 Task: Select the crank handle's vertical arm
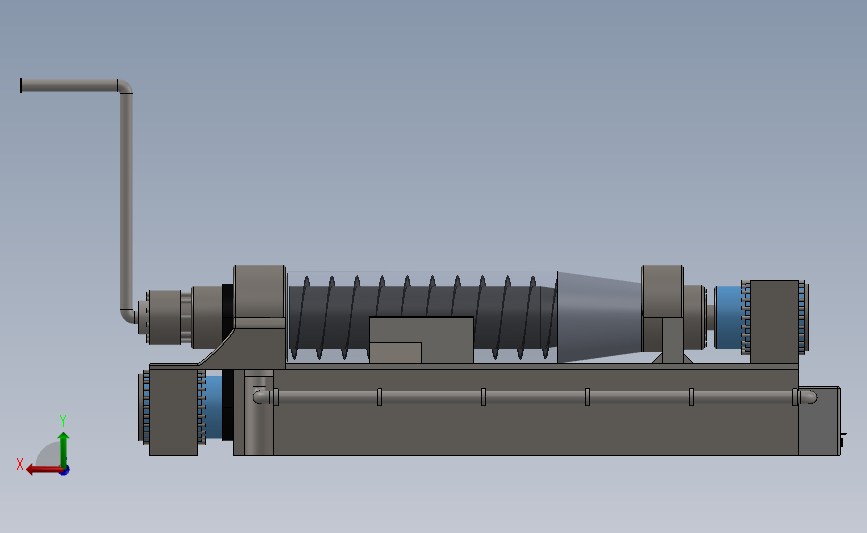point(126,202)
